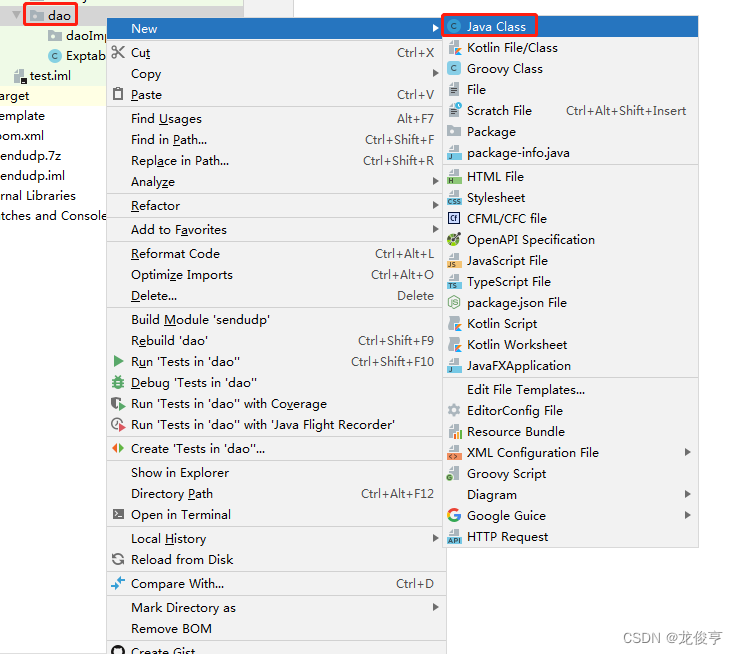Click the File icon in New submenu
Image resolution: width=738 pixels, height=654 pixels.
454,89
